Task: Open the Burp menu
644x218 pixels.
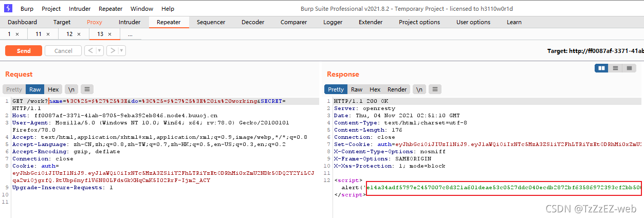Action: pyautogui.click(x=27, y=9)
